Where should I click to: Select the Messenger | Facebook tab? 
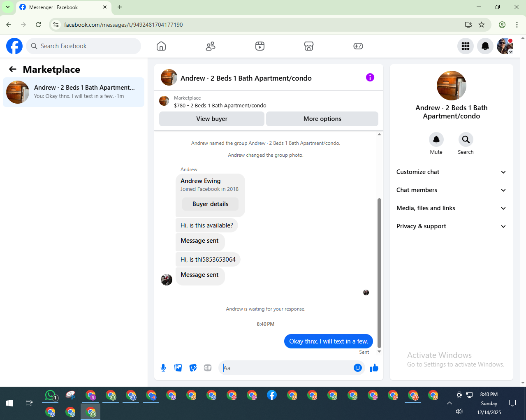pos(63,7)
